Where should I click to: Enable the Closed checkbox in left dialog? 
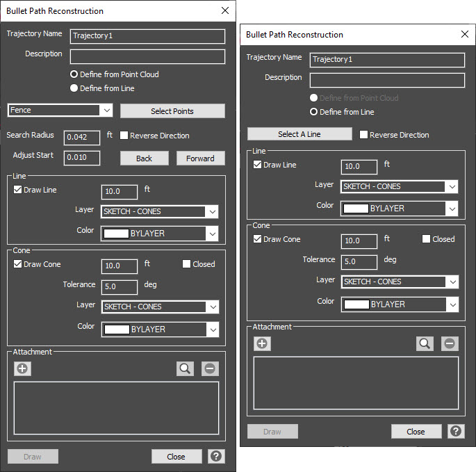pyautogui.click(x=186, y=264)
